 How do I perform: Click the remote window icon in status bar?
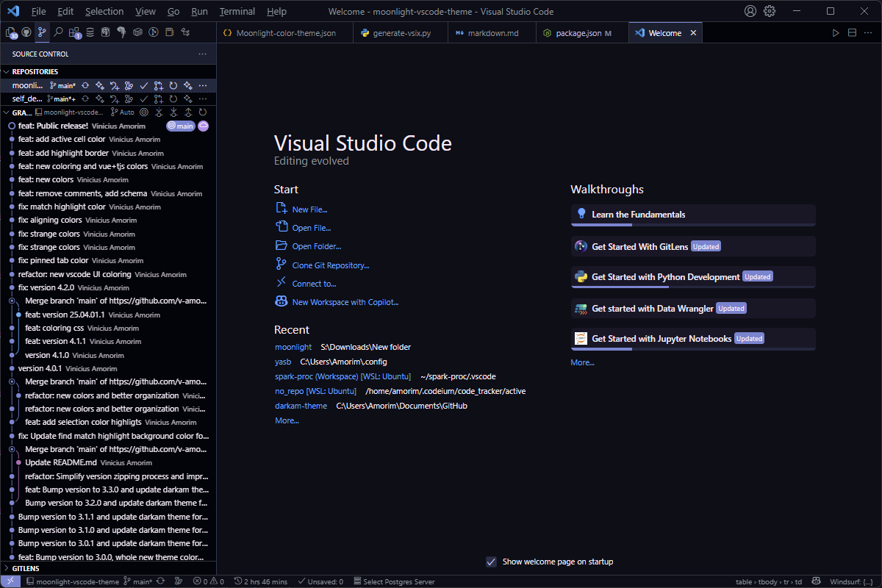10,581
